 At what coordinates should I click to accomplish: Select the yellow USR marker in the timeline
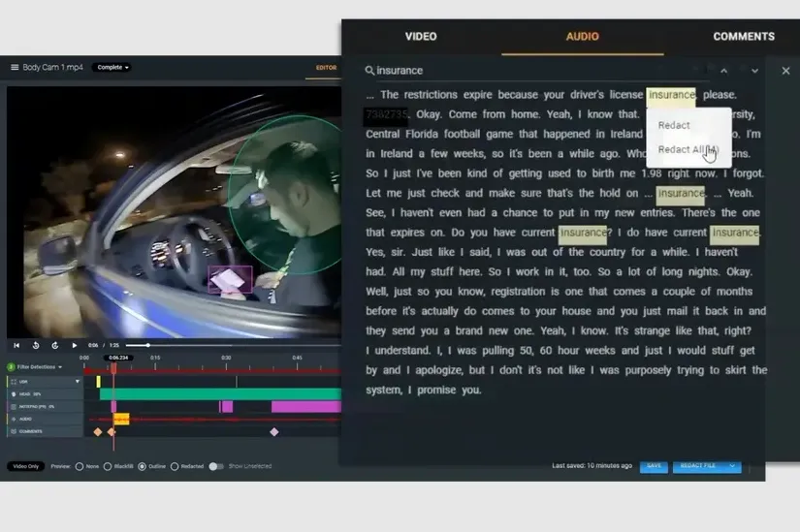[x=99, y=382]
